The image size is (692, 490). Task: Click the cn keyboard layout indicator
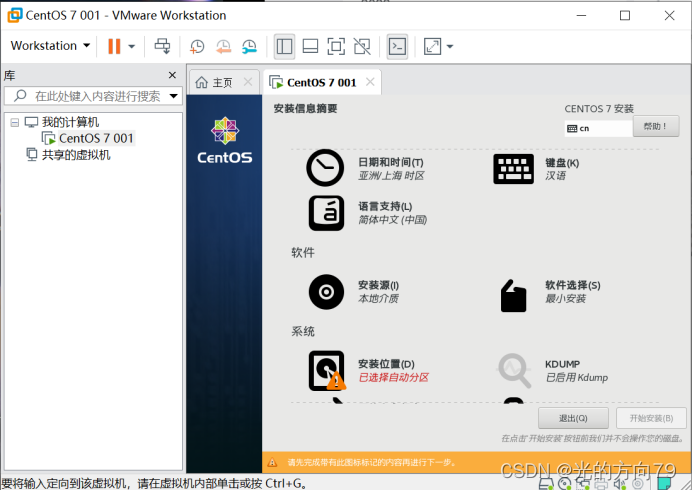pyautogui.click(x=598, y=128)
